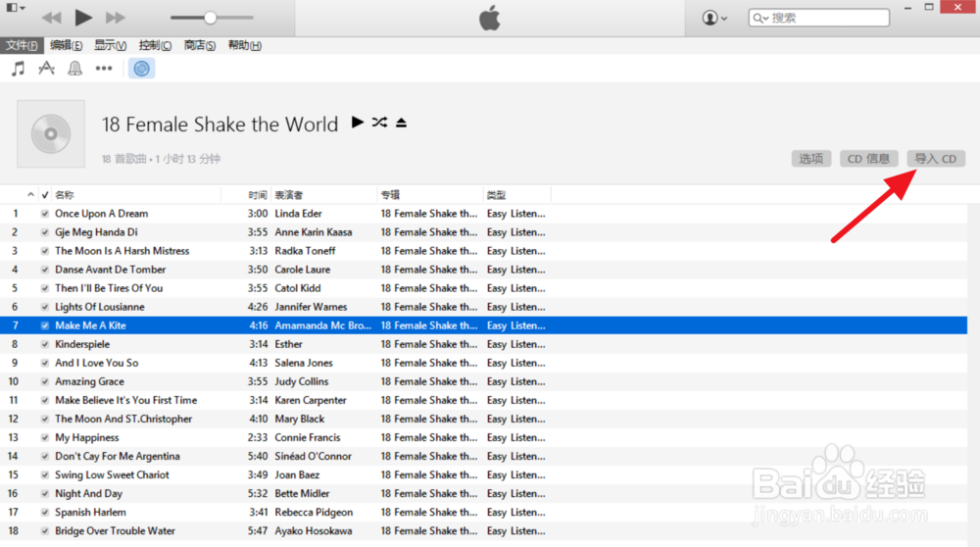The image size is (980, 547).
Task: Uncheck Bridge Over Trouble Water track
Action: point(44,531)
